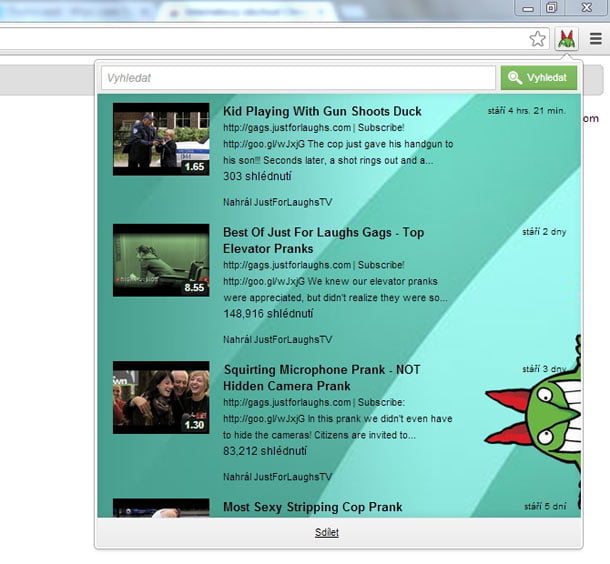The width and height of the screenshot is (610, 564).
Task: Click title 'Kid Playing With Gun Shoots Duck'
Action: tap(322, 111)
